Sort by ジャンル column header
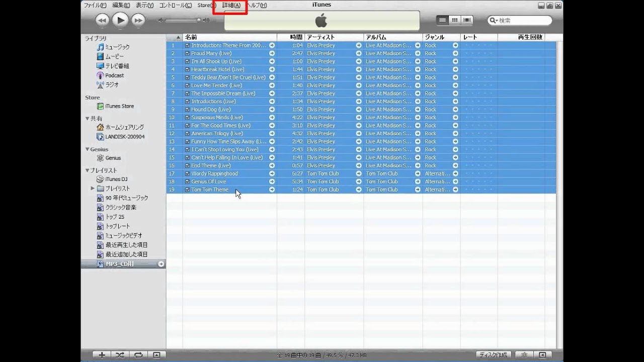 click(x=441, y=37)
